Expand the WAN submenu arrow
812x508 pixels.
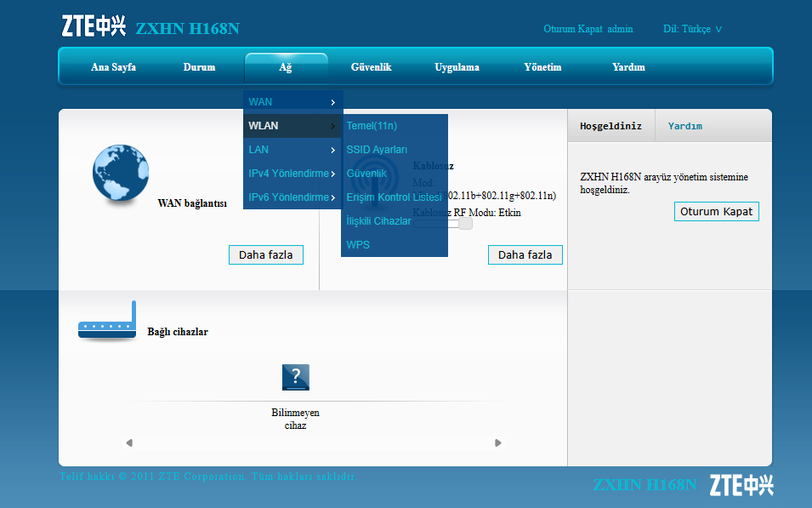pos(333,103)
